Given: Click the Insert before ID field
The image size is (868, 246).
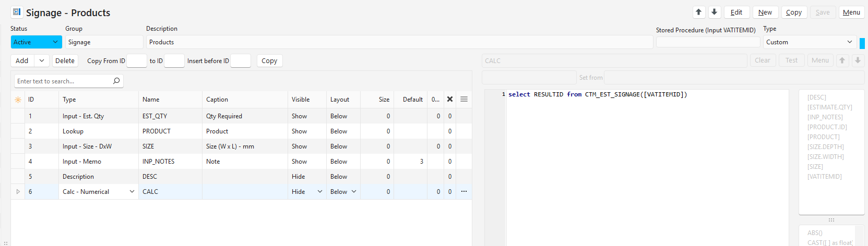Looking at the screenshot, I should coord(241,61).
